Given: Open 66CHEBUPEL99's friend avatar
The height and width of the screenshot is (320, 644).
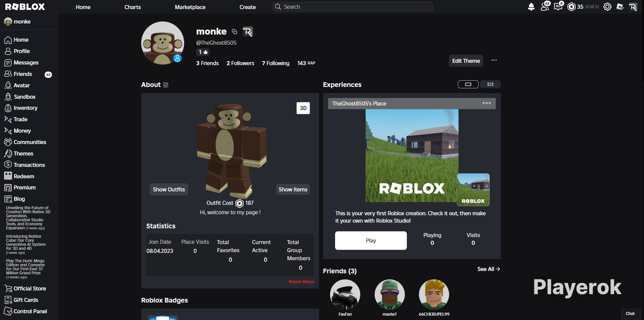Looking at the screenshot, I should click(434, 294).
